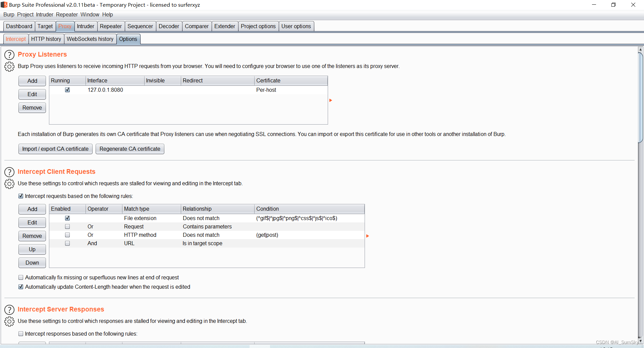Add a new proxy listener
The height and width of the screenshot is (348, 644).
[x=32, y=81]
